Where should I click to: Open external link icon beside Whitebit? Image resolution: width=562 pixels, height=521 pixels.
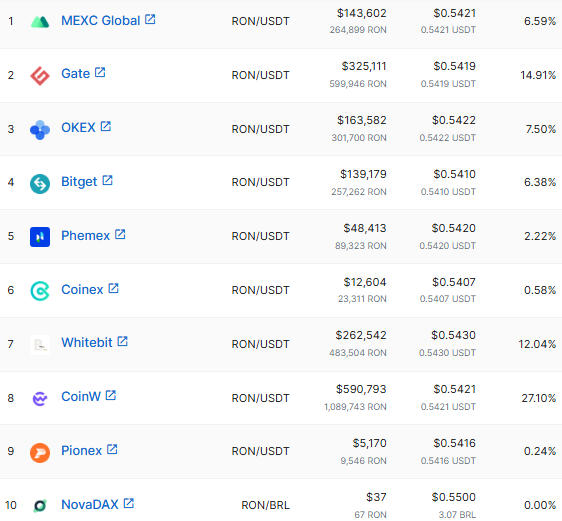[x=123, y=341]
